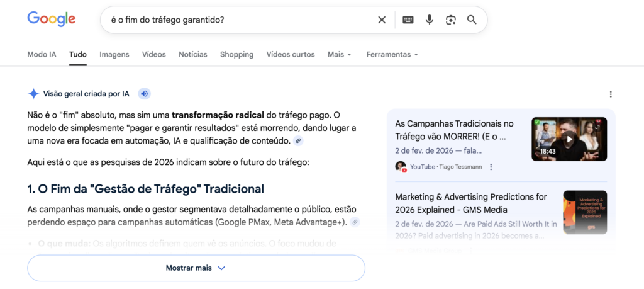Go to the Google homepage via logo

coord(51,20)
